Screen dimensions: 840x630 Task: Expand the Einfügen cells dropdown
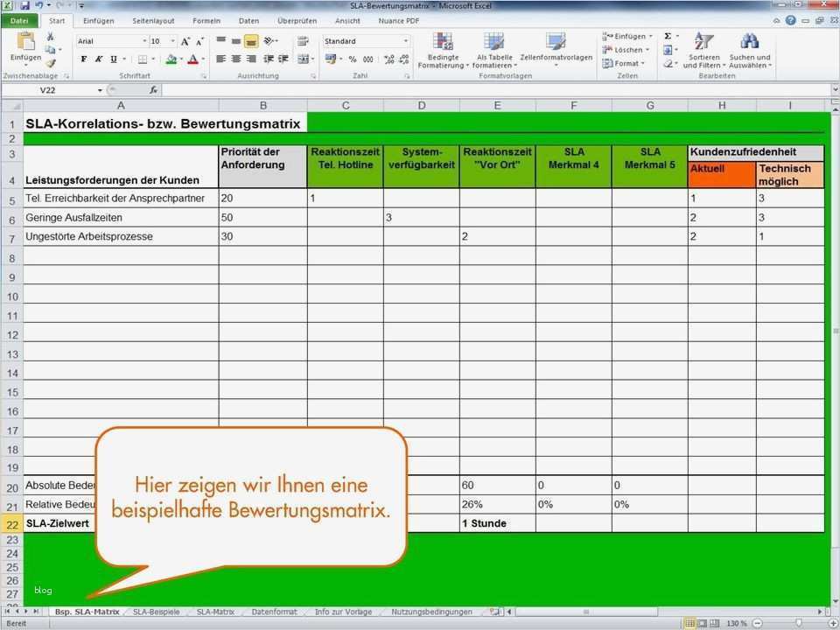click(x=650, y=37)
